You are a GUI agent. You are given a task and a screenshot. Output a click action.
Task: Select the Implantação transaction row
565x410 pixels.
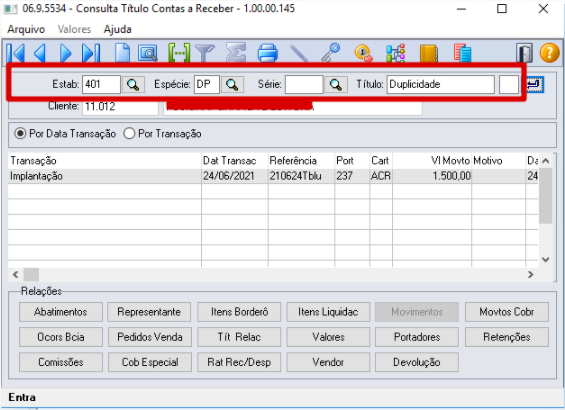273,176
